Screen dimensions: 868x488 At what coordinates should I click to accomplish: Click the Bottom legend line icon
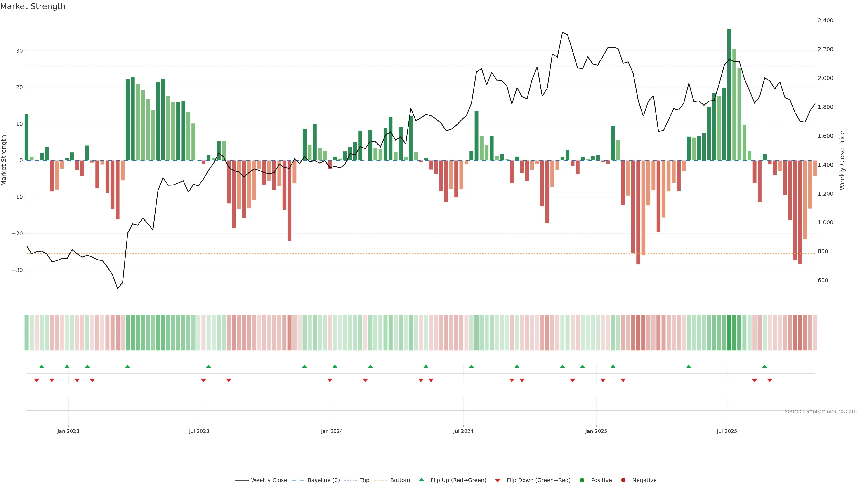point(380,480)
